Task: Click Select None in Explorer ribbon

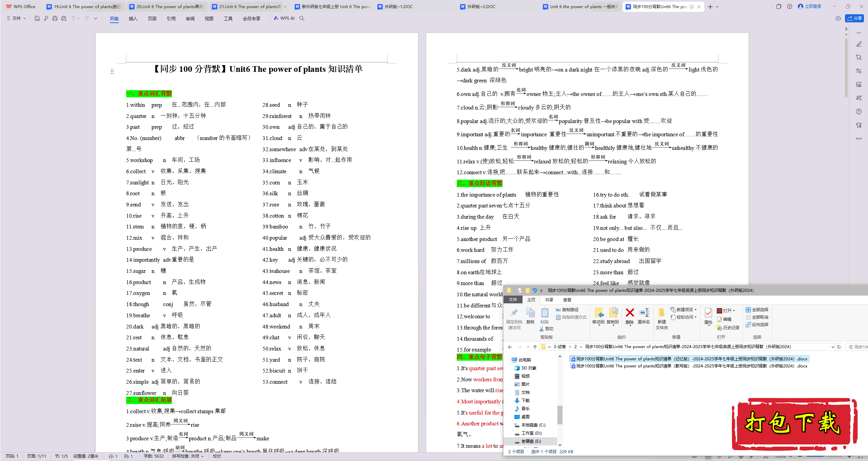Action: 757,317
